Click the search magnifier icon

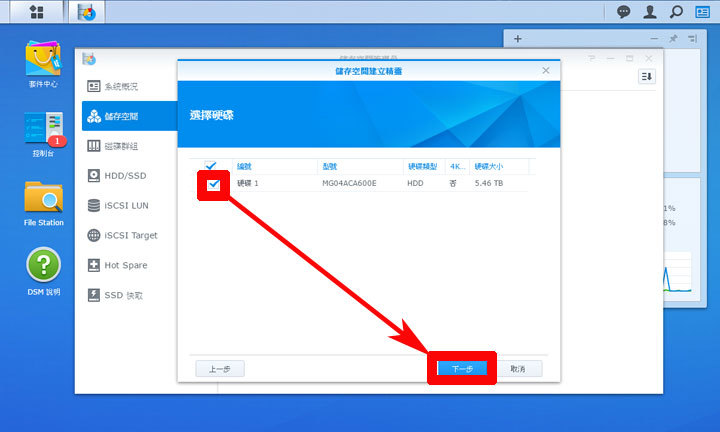tap(676, 11)
